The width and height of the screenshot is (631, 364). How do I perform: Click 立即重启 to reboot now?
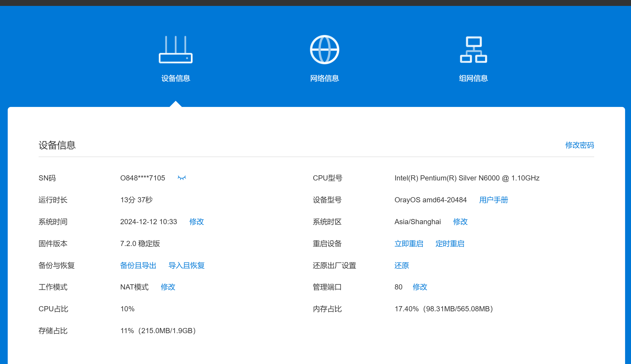(409, 243)
